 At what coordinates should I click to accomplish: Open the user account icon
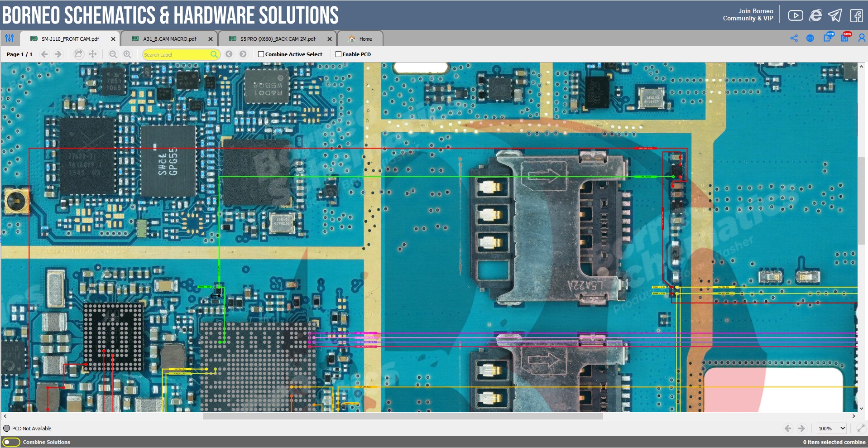click(862, 38)
